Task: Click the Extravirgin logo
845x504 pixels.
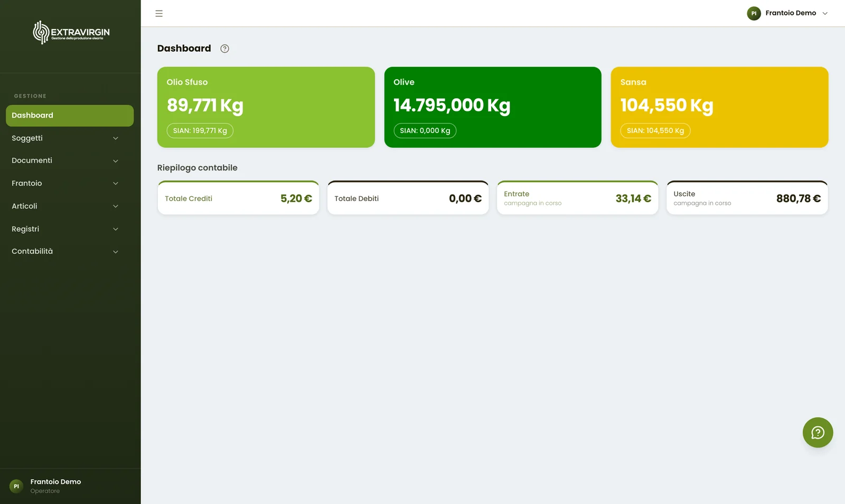Action: point(71,33)
